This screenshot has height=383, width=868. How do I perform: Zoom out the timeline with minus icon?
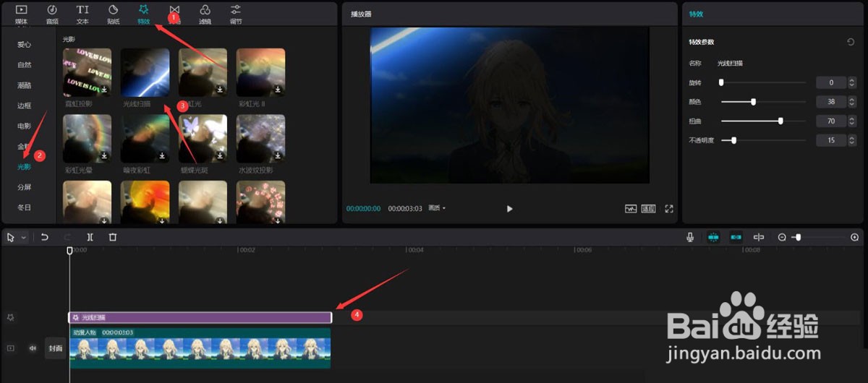point(782,237)
